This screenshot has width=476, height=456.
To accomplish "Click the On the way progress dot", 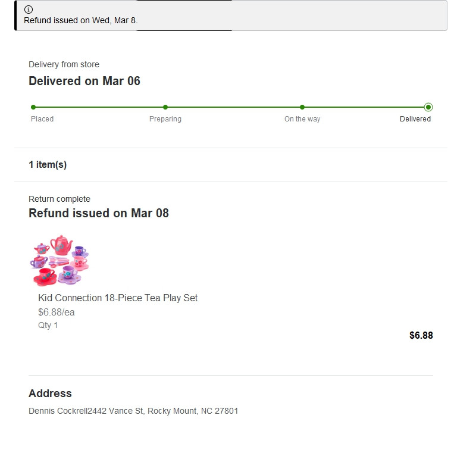I will click(302, 107).
